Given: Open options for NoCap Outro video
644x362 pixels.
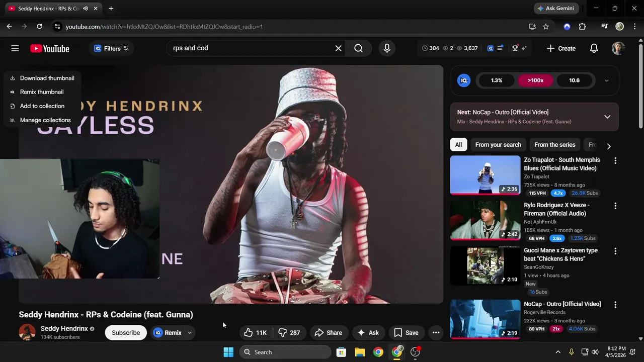Looking at the screenshot, I should pos(615,305).
